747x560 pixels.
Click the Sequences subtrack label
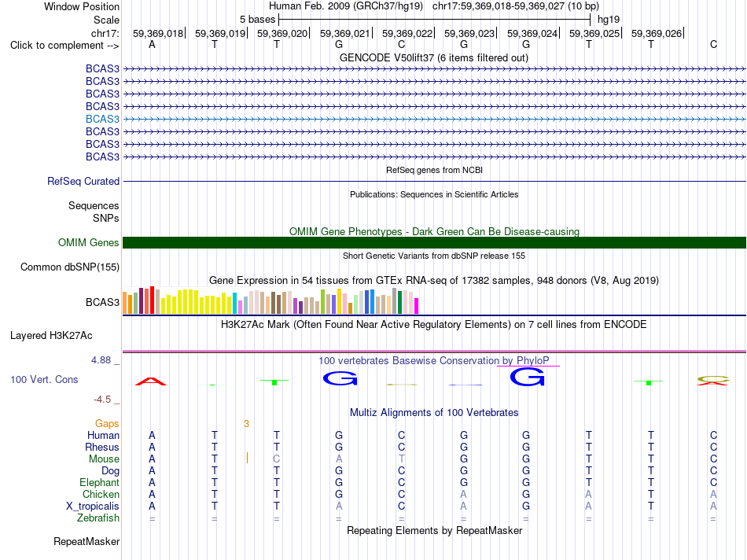[x=94, y=205]
